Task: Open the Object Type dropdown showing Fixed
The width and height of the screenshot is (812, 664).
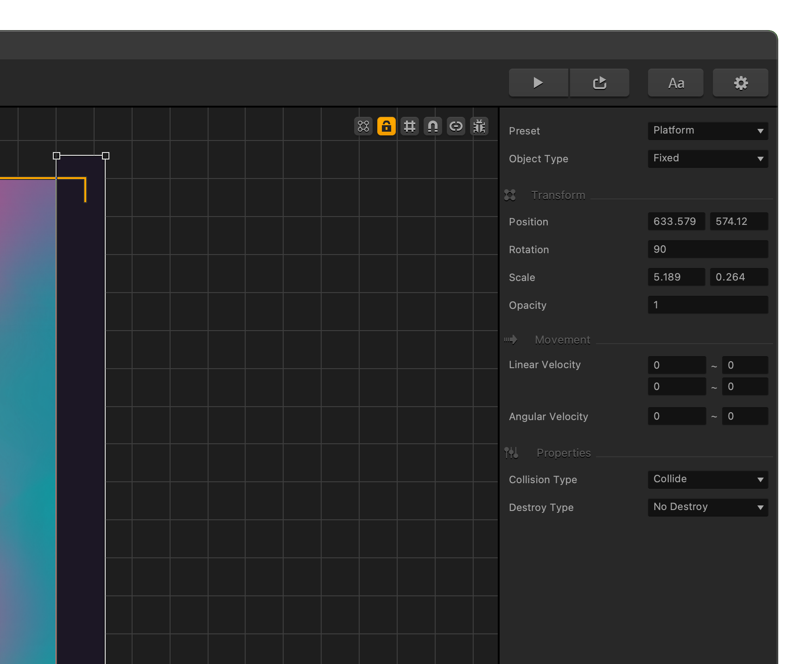Action: point(708,159)
